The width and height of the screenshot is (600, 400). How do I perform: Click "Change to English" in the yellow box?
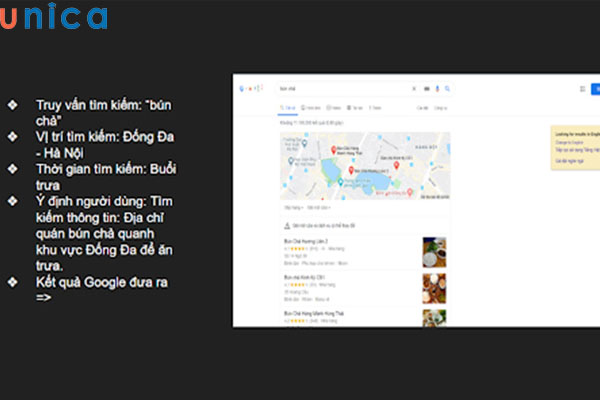tap(569, 142)
